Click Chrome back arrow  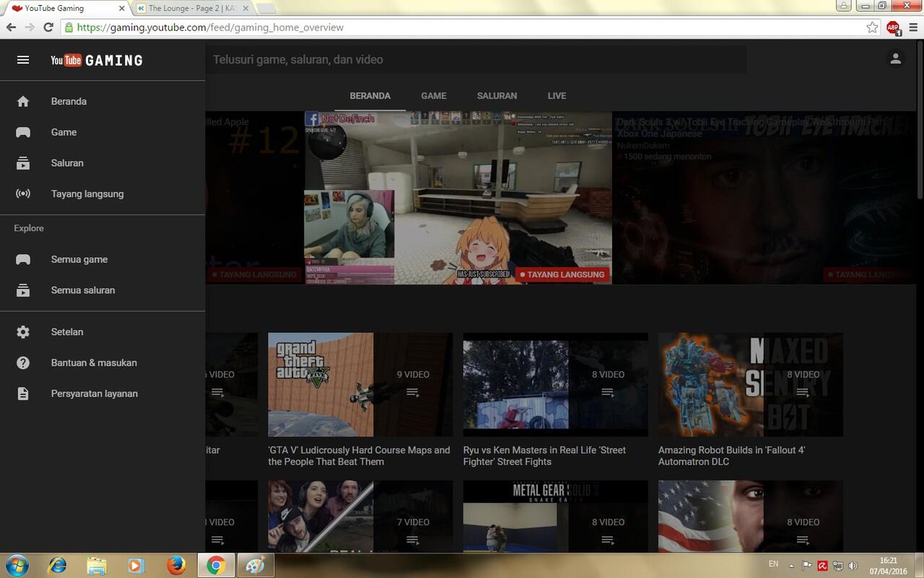(x=11, y=27)
